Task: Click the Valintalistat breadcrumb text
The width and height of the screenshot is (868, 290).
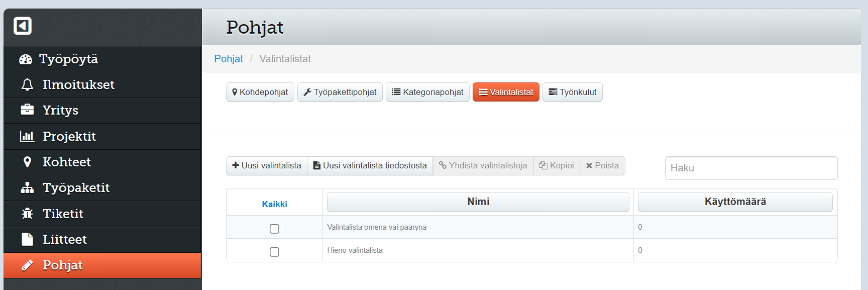Action: pyautogui.click(x=285, y=59)
